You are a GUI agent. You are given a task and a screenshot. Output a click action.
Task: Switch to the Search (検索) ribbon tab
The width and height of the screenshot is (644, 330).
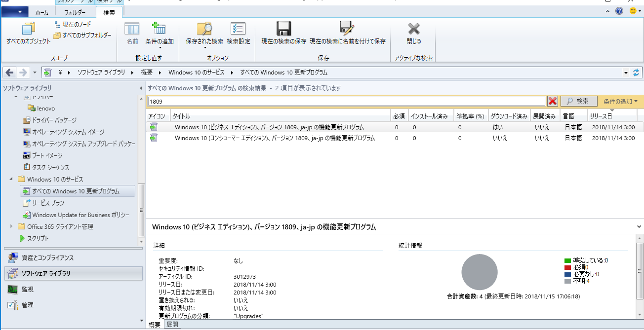click(x=109, y=12)
